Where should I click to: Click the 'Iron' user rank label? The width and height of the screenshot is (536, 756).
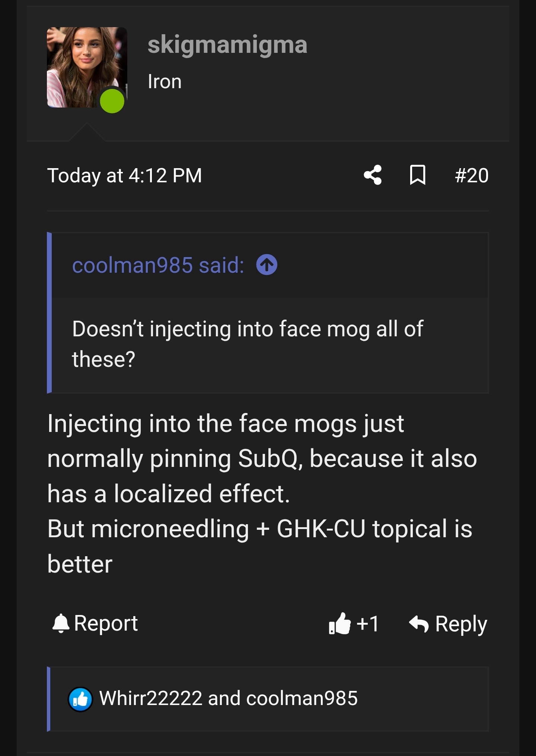coord(165,81)
